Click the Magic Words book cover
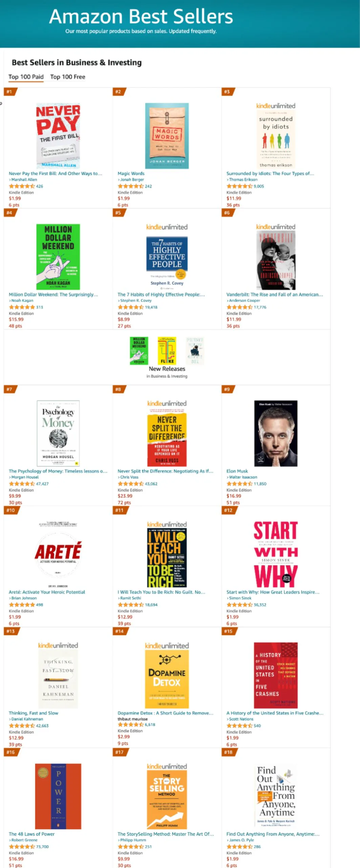 [167, 136]
